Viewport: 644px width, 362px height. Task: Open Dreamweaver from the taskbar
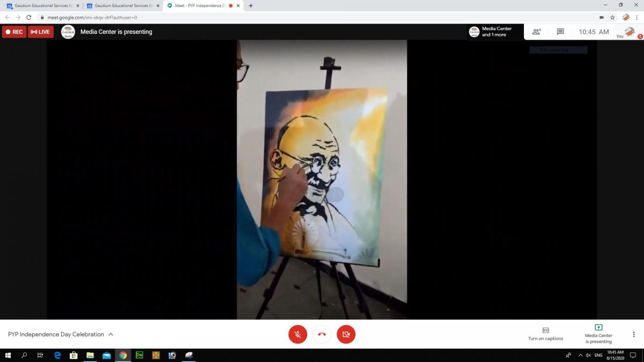point(140,355)
